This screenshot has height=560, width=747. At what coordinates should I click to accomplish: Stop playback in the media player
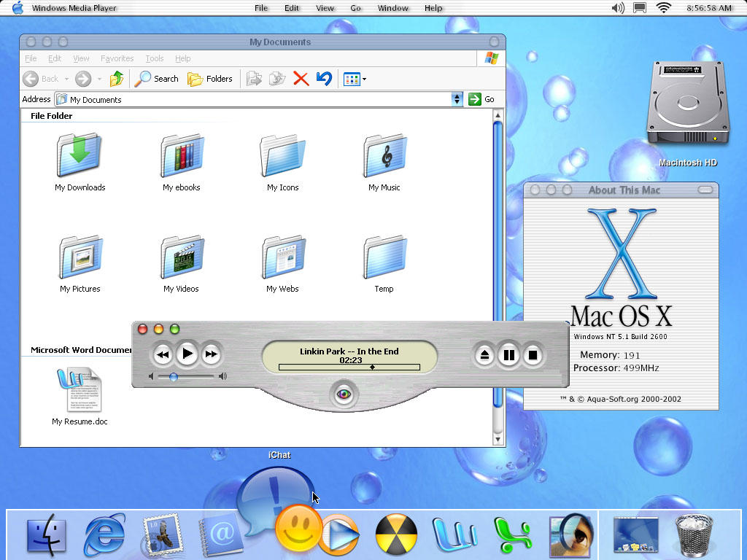[533, 355]
